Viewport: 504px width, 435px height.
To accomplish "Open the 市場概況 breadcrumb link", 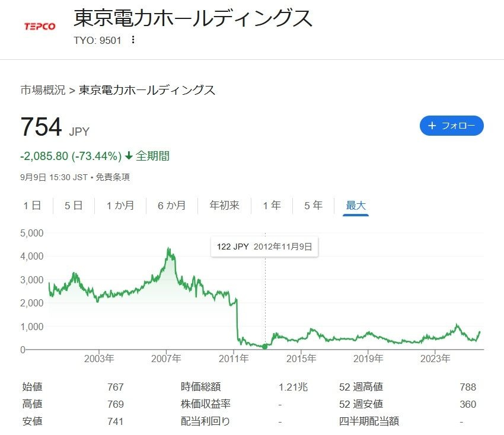I will (x=43, y=90).
